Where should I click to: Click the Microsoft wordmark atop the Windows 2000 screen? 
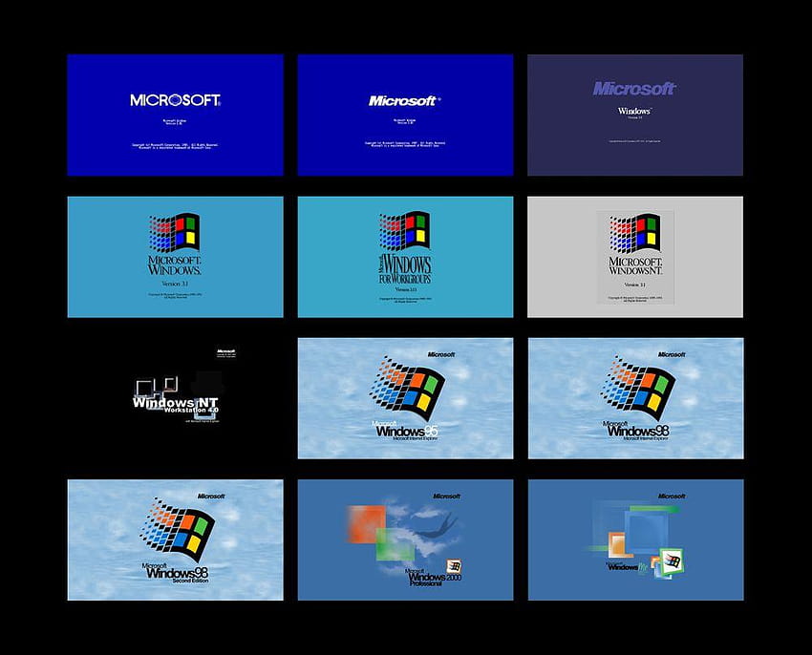pyautogui.click(x=446, y=497)
